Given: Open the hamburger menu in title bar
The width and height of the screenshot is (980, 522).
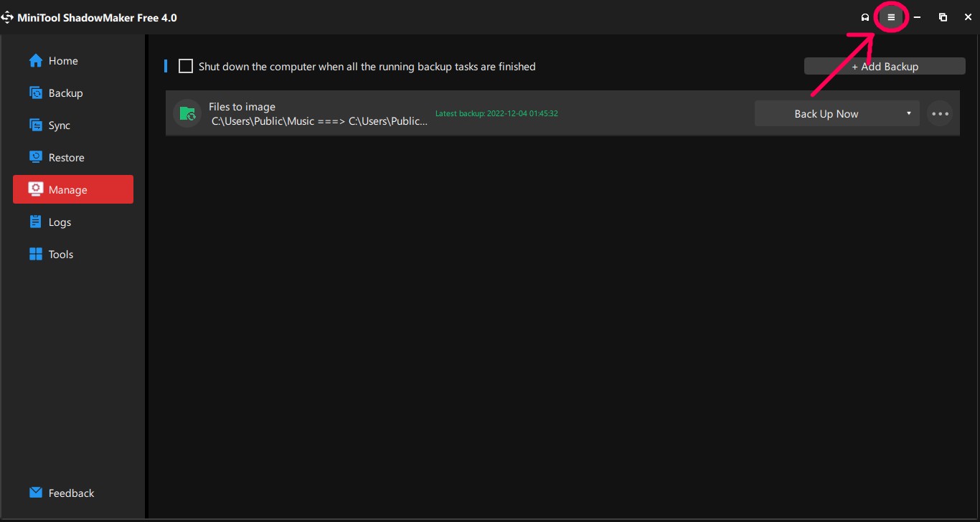Looking at the screenshot, I should [x=891, y=17].
